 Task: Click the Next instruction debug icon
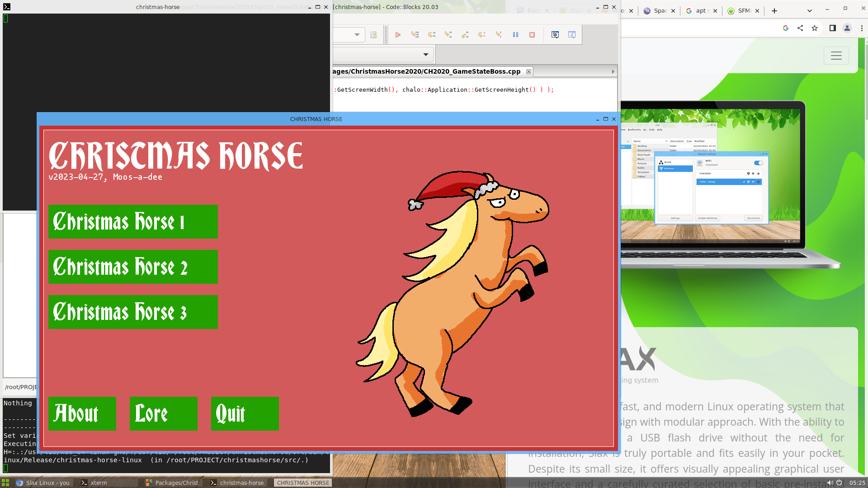pyautogui.click(x=482, y=35)
